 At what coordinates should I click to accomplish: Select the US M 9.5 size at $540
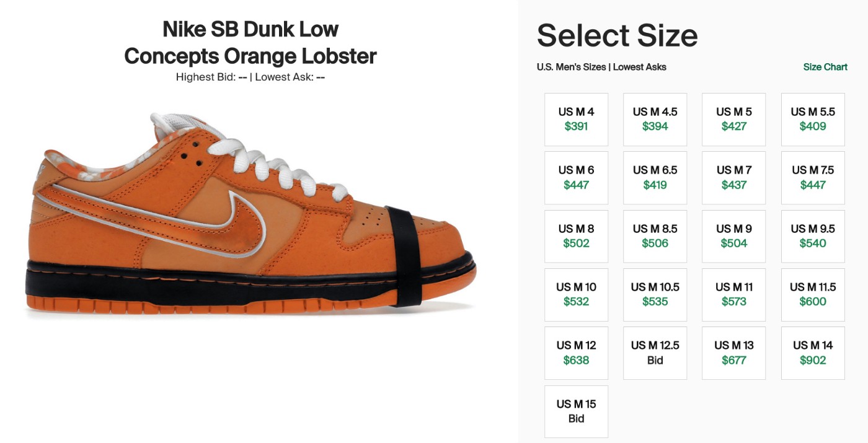coord(812,236)
